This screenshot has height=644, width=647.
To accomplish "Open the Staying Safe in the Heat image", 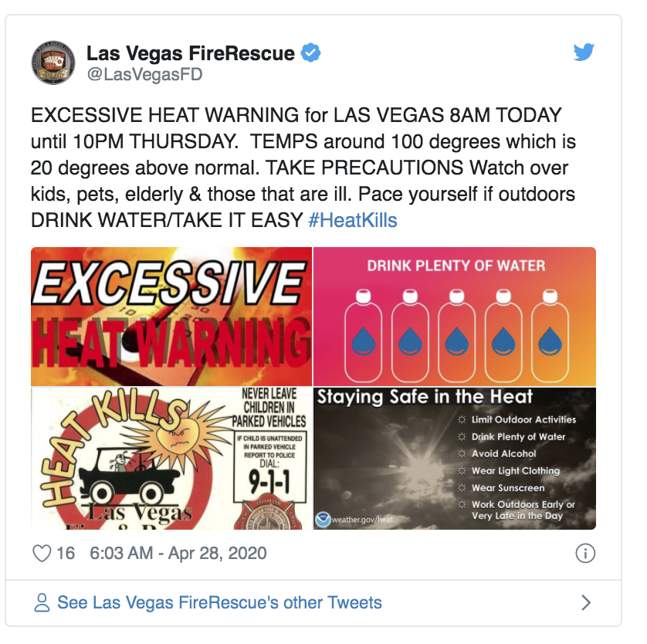I will 455,459.
